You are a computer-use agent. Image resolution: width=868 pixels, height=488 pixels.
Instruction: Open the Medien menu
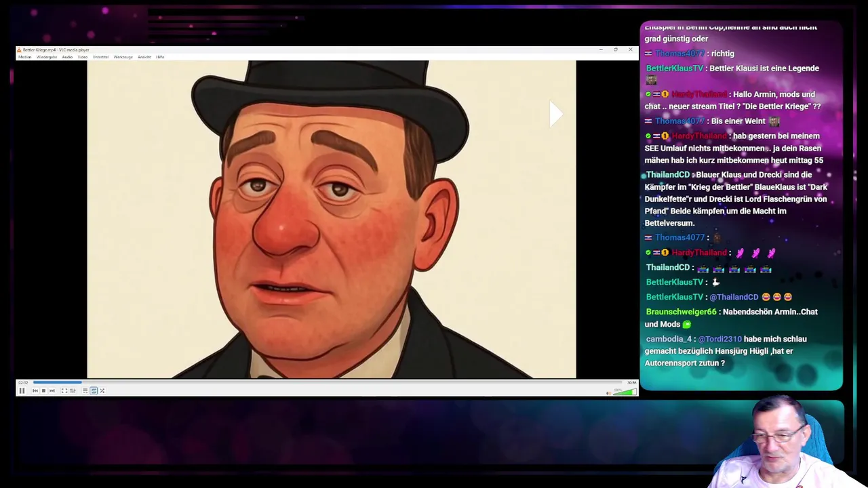coord(24,57)
